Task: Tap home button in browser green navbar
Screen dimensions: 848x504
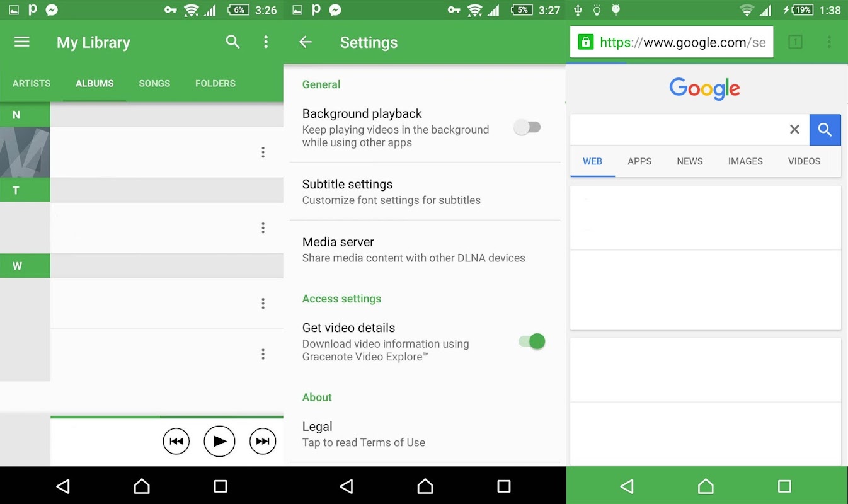Action: 706,486
